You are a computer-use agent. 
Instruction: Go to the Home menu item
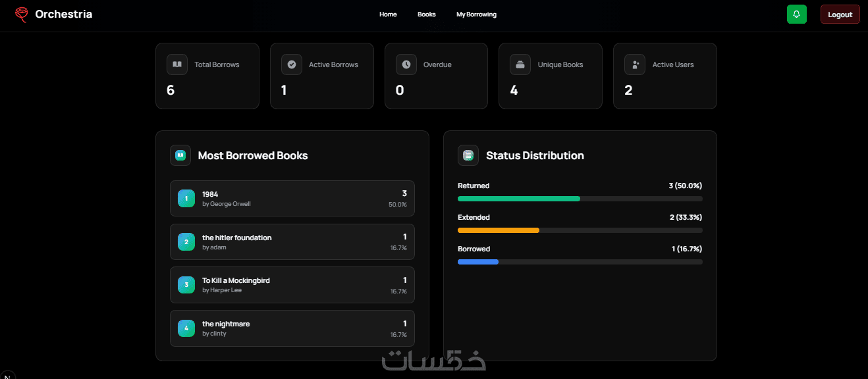(x=388, y=14)
